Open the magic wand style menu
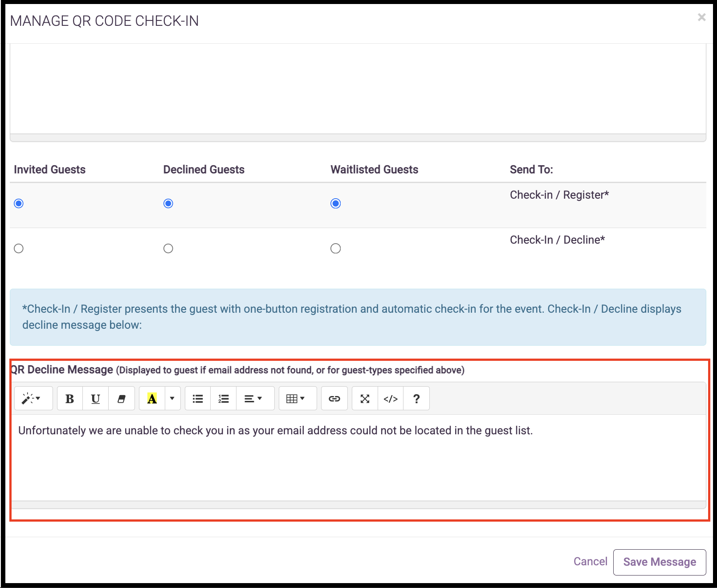The height and width of the screenshot is (588, 717). click(33, 398)
